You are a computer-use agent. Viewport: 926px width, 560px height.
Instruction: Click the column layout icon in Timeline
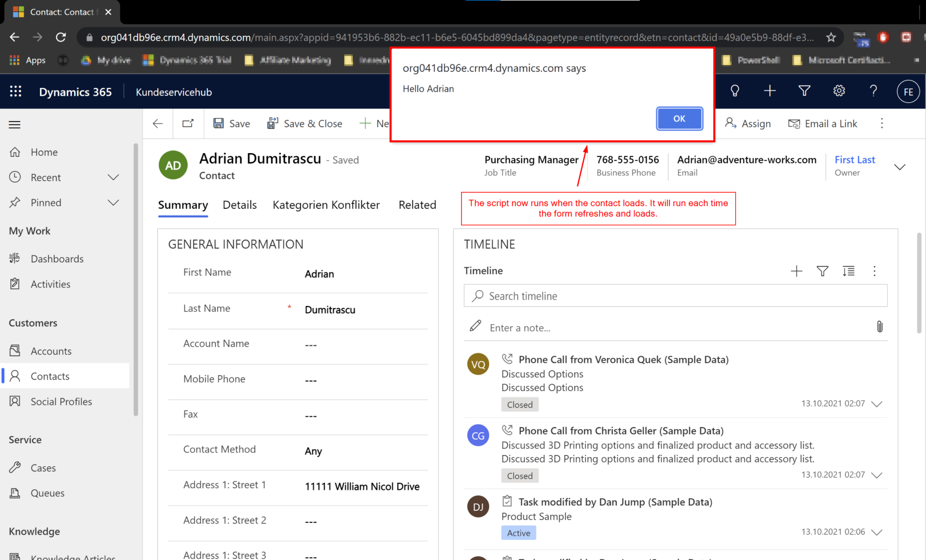coord(849,271)
